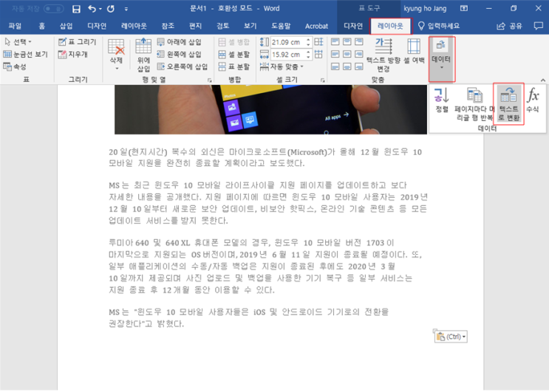Viewport: 549px width, 392px height.
Task: Select align bottom right icon
Action: [x=359, y=66]
